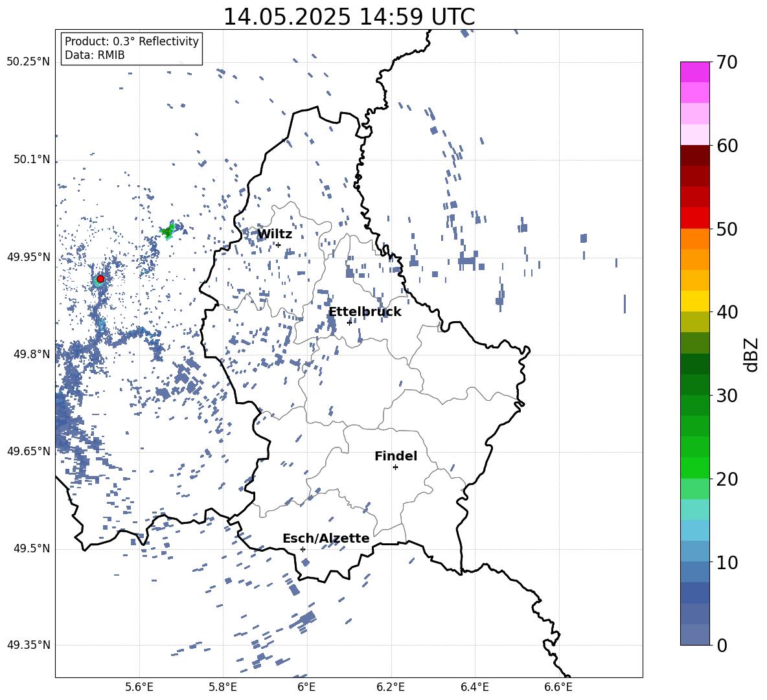Click the Findel station cross marker

[x=395, y=468]
